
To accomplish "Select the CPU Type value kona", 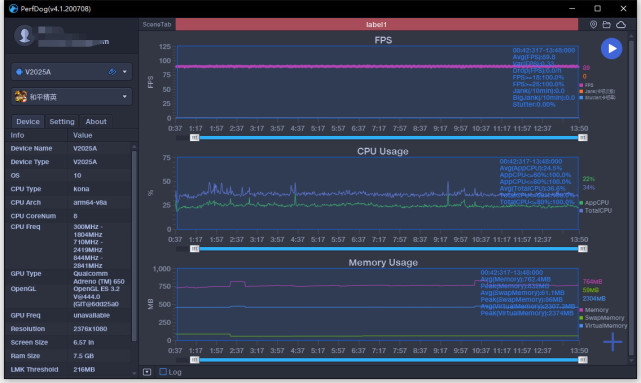I will pyautogui.click(x=81, y=189).
